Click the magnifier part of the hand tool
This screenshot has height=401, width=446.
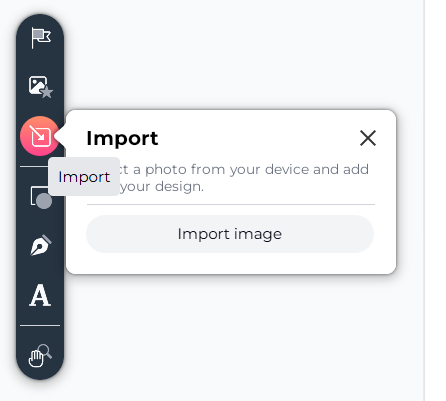(x=46, y=351)
